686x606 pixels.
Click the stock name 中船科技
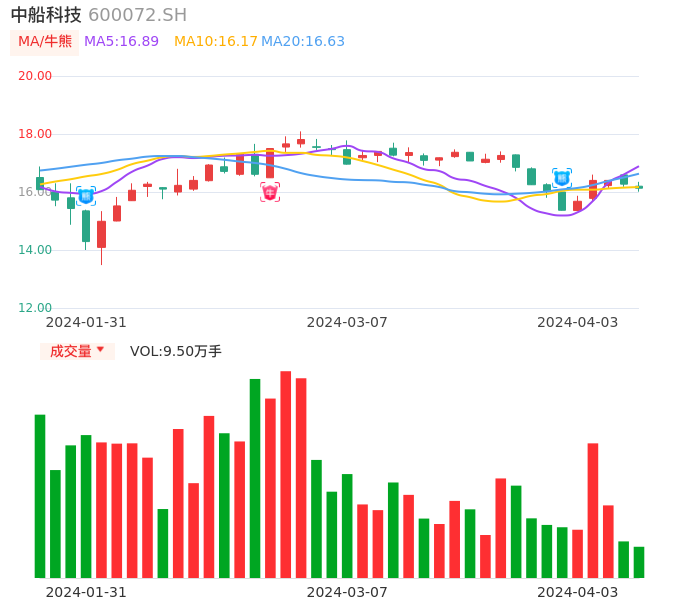[46, 15]
